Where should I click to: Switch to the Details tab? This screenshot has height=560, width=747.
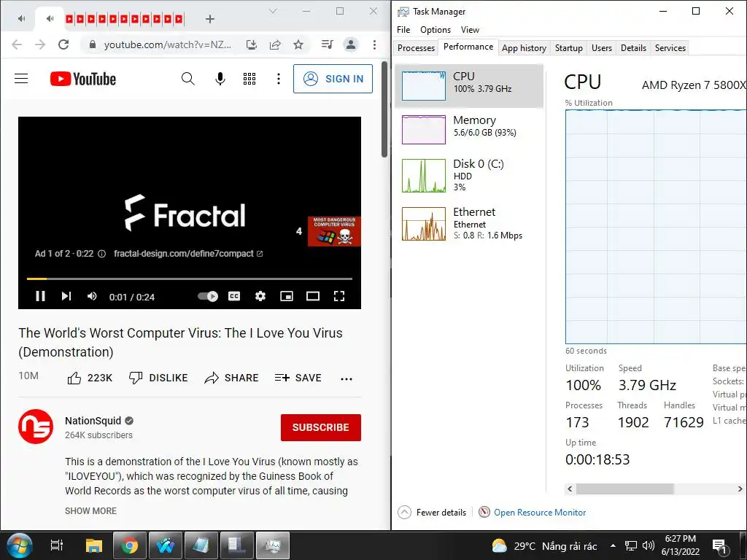coord(633,48)
